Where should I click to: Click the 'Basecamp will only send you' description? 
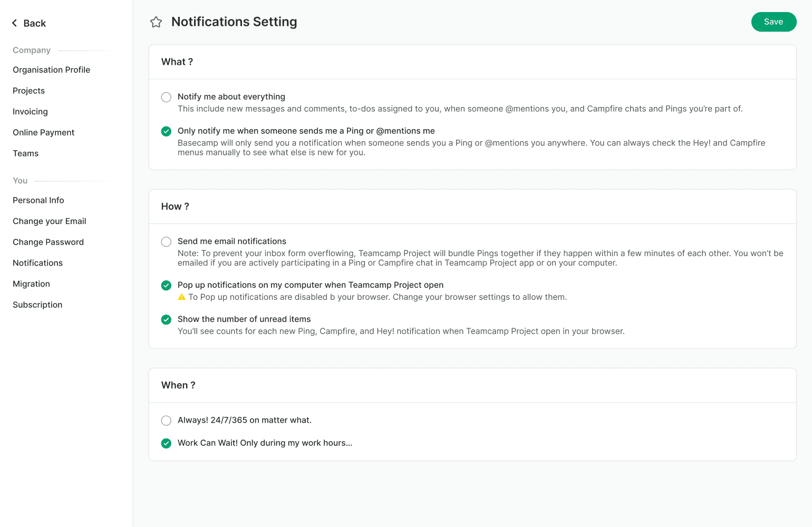click(471, 148)
